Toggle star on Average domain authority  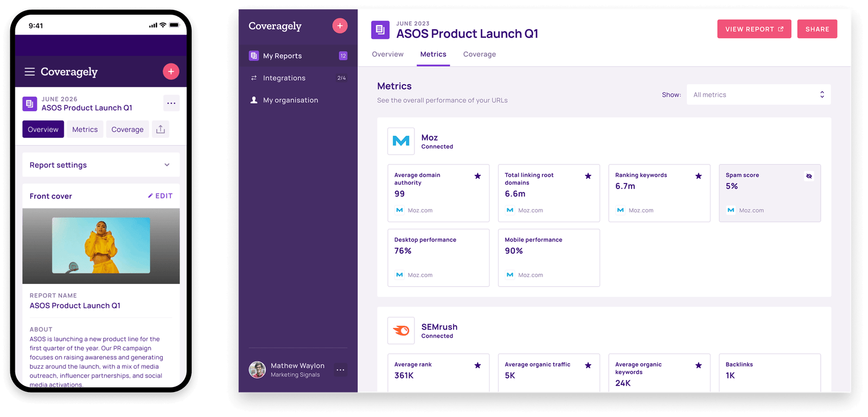click(477, 176)
